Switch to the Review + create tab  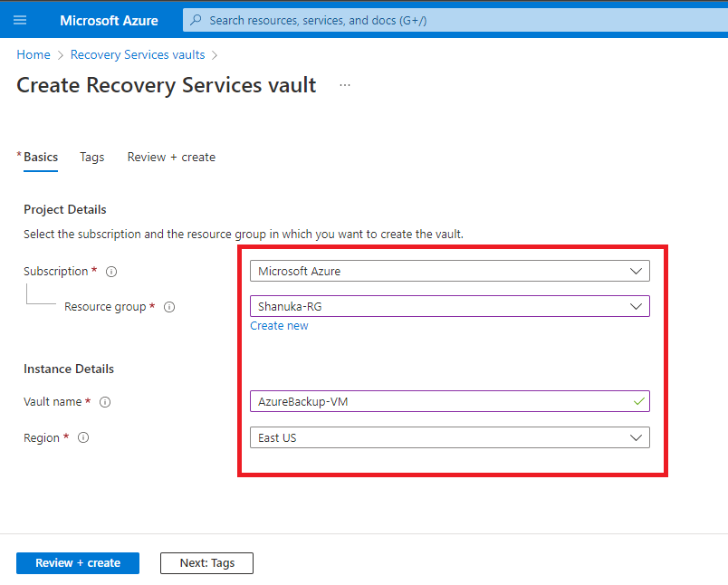(171, 158)
